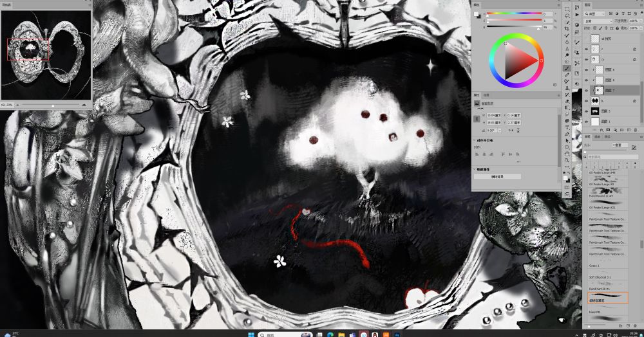The image size is (644, 337).
Task: Select the Lasso tool
Action: [x=567, y=15]
